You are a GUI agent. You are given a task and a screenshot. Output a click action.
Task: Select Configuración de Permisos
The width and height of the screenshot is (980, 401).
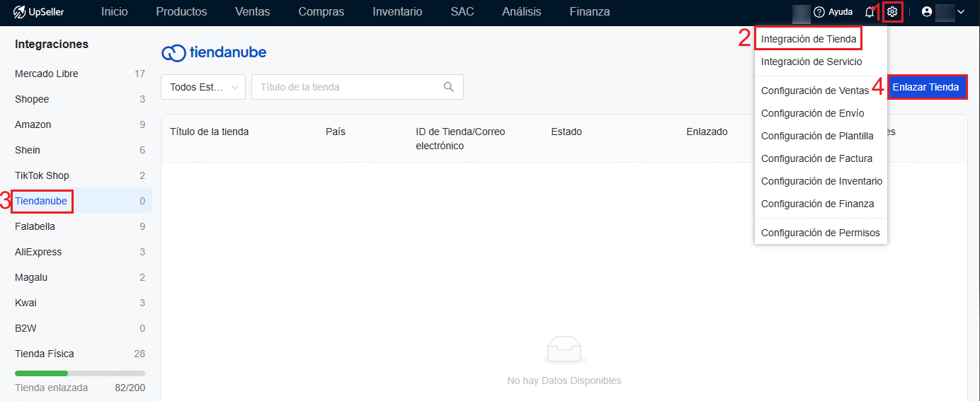coord(821,233)
